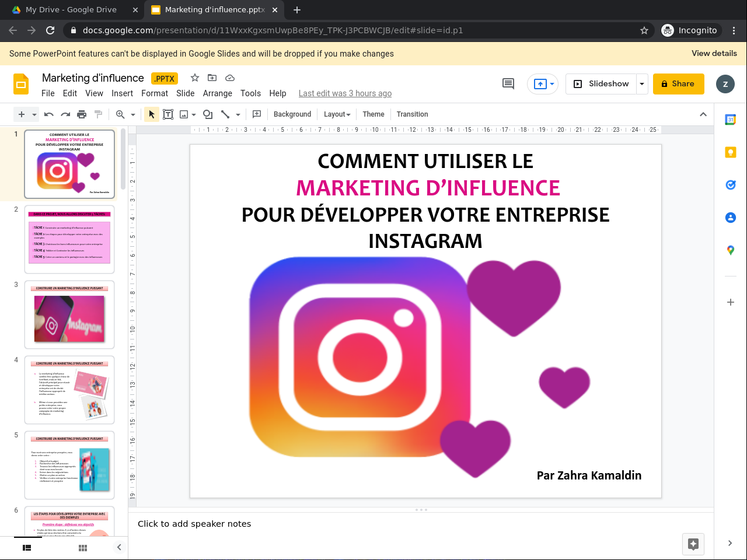
Task: Switch to grid view
Action: (x=83, y=548)
